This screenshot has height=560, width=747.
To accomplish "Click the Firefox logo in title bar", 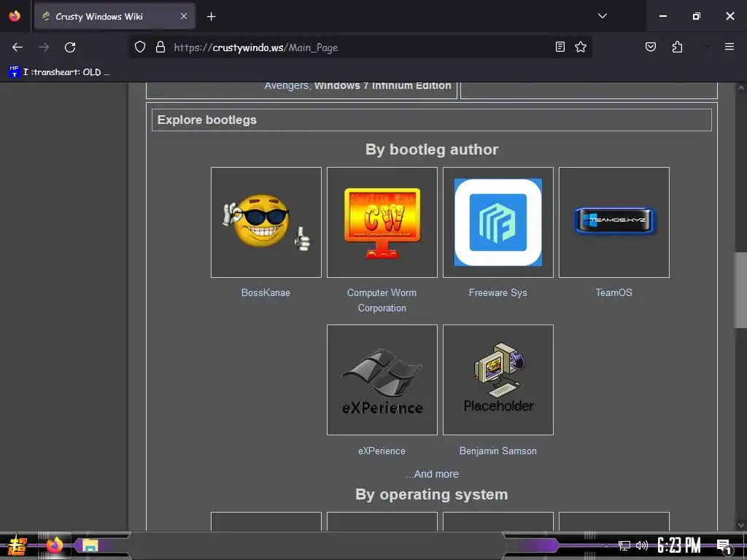I will click(15, 16).
